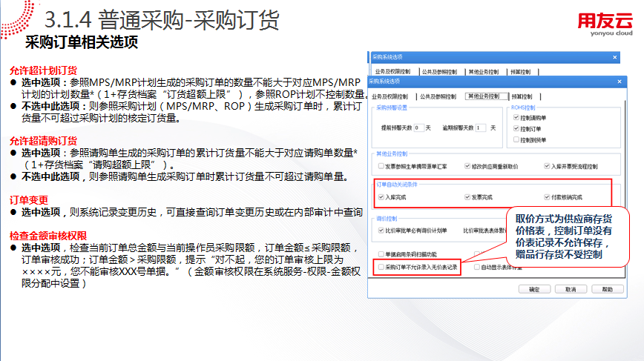
Task: Open help with 帮助 button
Action: tap(607, 290)
